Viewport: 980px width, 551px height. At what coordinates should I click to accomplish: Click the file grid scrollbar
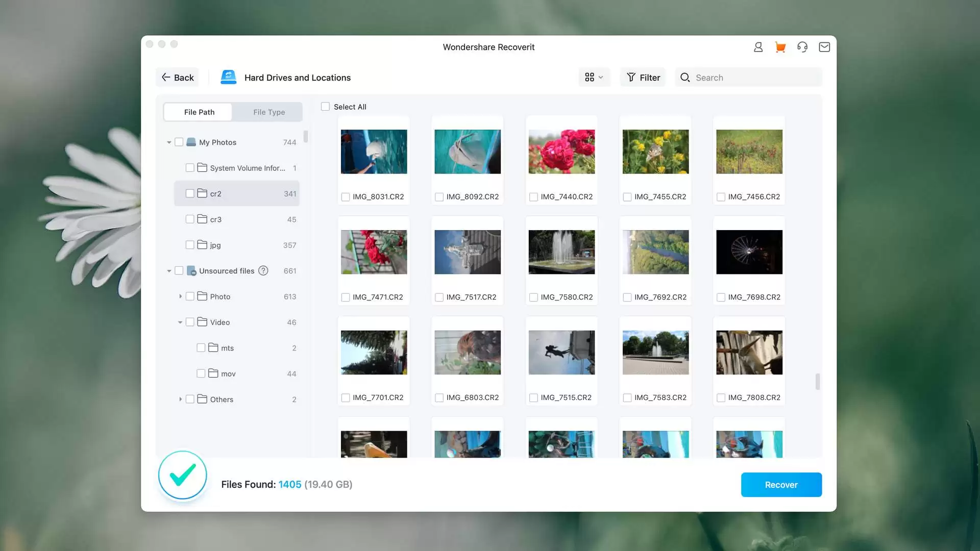[x=817, y=382]
